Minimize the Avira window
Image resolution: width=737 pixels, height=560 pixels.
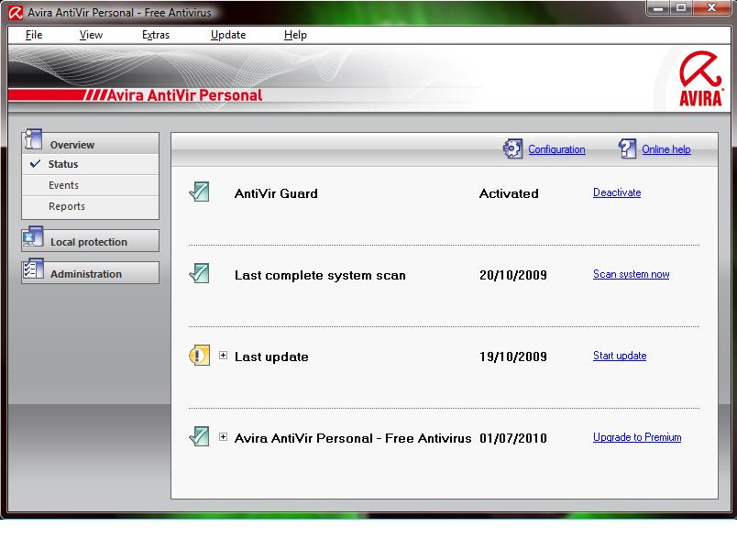[658, 7]
